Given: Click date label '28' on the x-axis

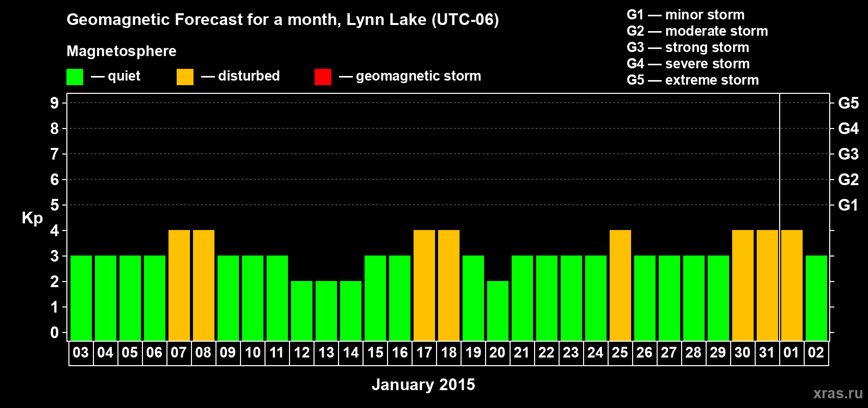Looking at the screenshot, I should point(693,353).
